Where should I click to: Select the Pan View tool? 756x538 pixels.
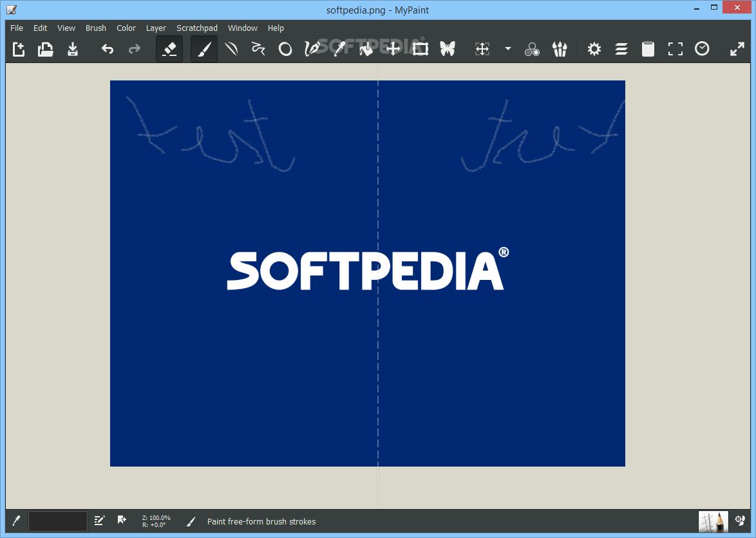click(482, 49)
